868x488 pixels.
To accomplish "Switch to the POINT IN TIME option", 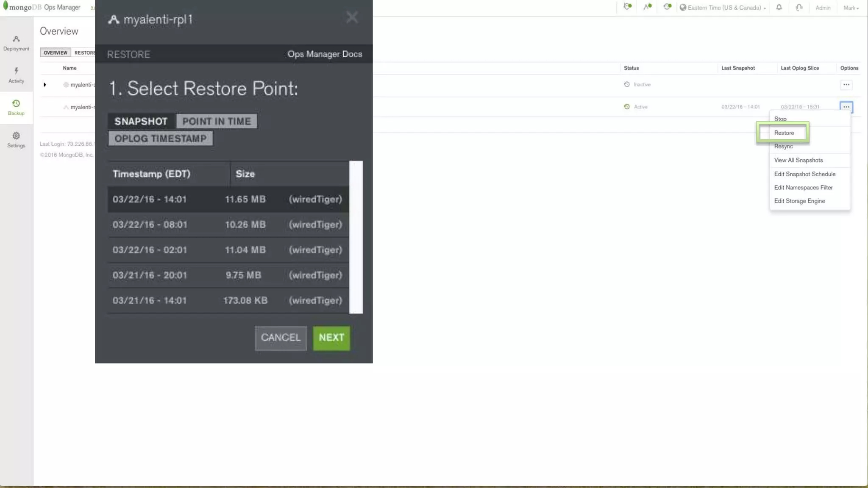I will (x=217, y=121).
